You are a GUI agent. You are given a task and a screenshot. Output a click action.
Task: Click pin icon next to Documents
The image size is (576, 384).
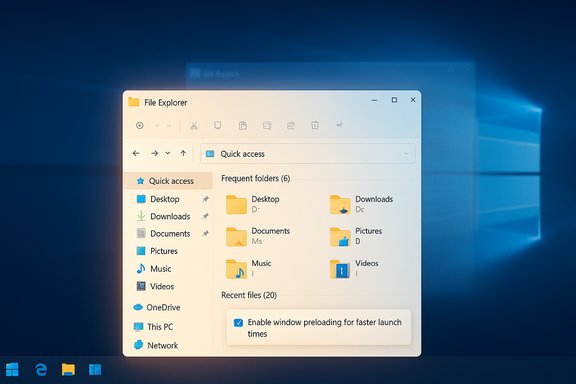(206, 234)
